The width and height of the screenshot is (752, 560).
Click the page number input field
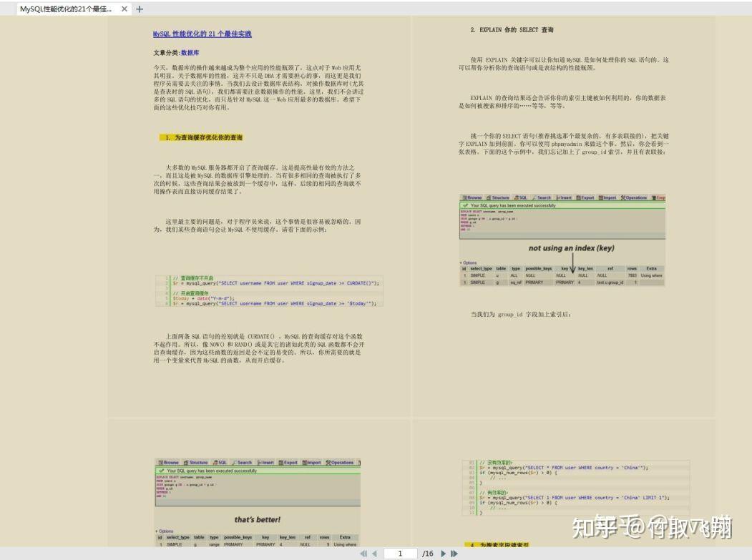pos(401,553)
